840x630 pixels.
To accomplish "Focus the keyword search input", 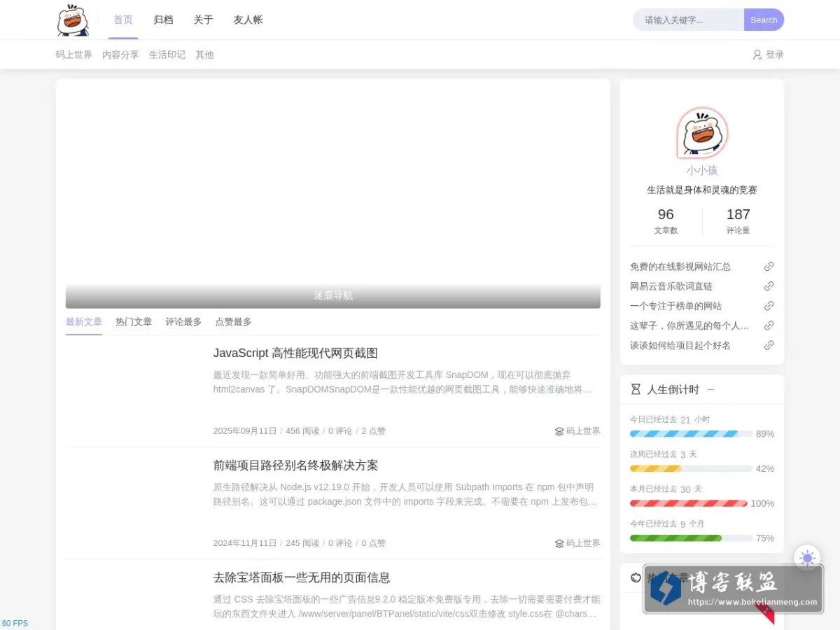I will tap(689, 20).
